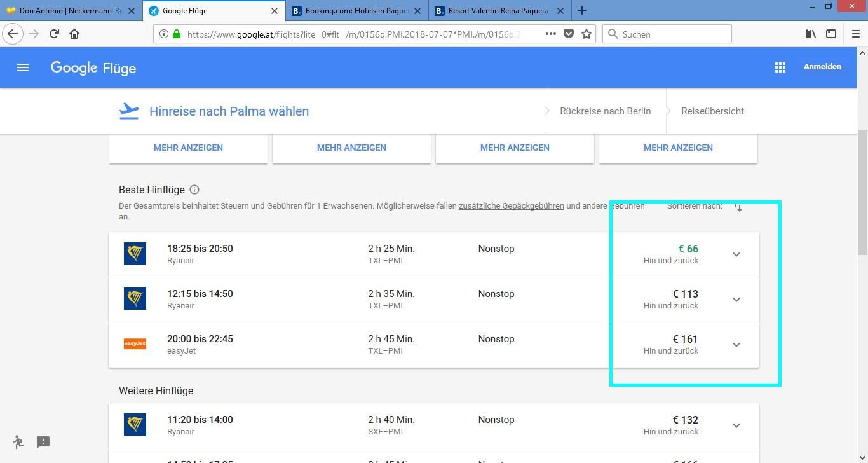Select the Reiseübersicht step
The width and height of the screenshot is (868, 463).
tap(712, 111)
